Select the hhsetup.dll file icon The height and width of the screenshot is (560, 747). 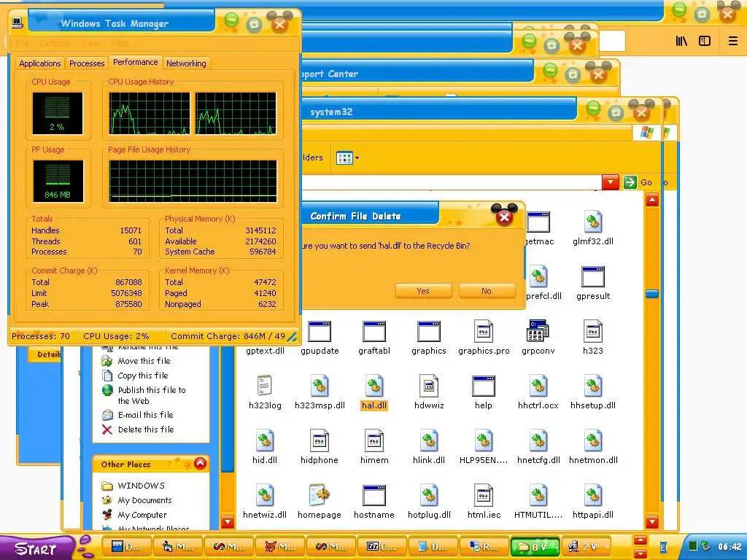click(592, 386)
